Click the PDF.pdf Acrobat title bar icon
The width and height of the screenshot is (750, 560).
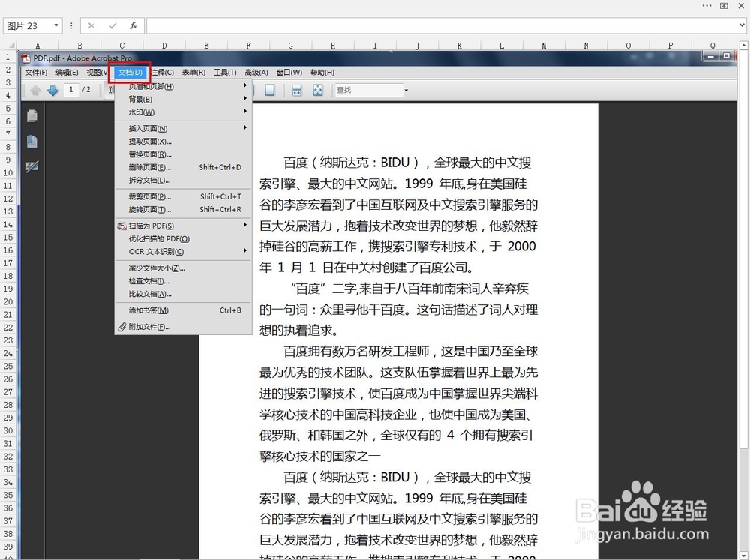[x=25, y=58]
